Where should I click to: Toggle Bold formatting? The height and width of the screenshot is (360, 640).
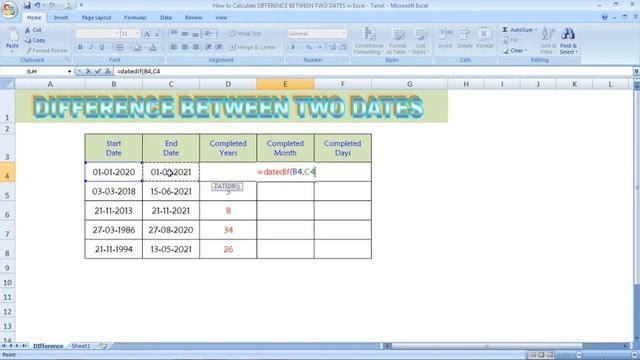click(80, 47)
